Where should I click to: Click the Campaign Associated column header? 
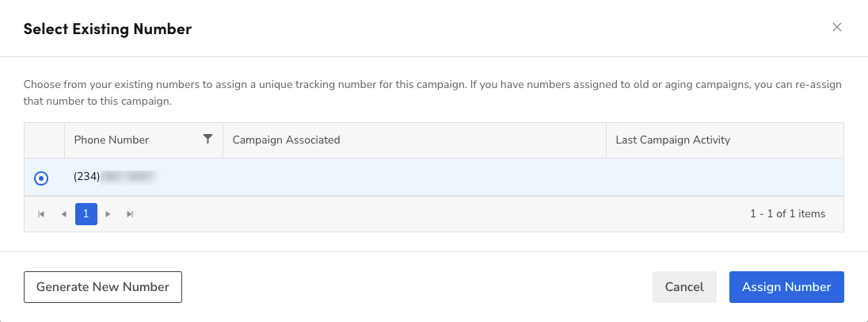[x=286, y=140]
